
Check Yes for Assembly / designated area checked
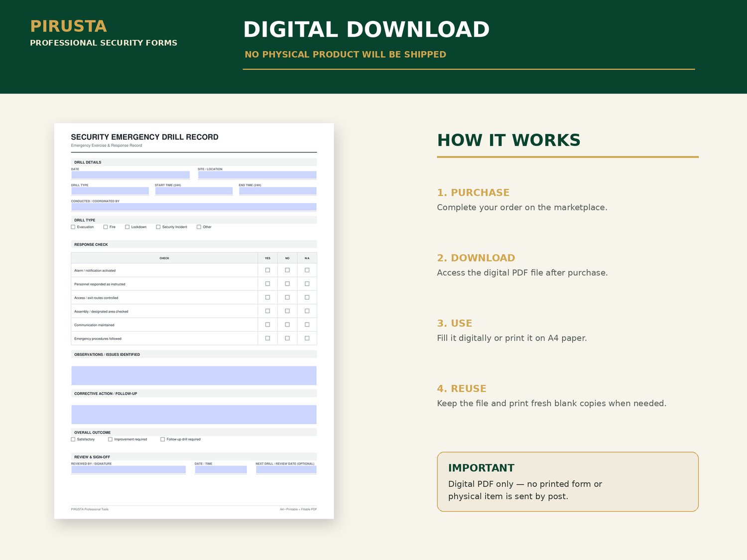coord(267,311)
